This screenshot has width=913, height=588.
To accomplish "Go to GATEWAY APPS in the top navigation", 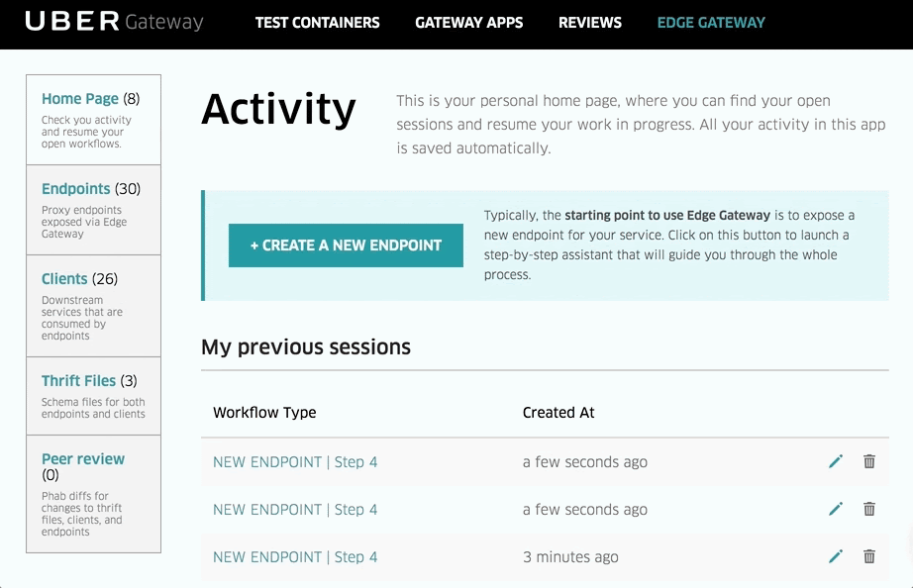I will point(468,23).
